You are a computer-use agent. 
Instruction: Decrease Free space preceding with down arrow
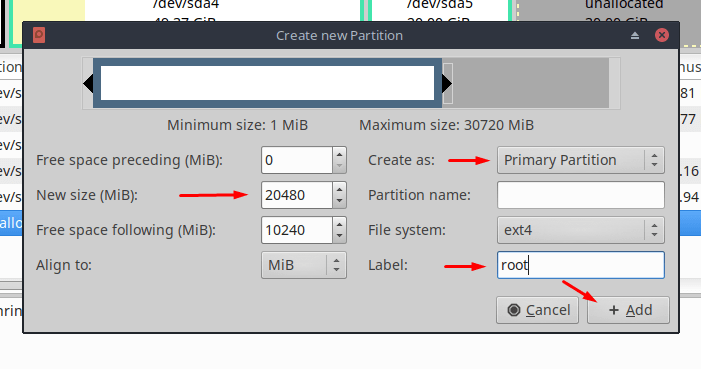point(339,166)
